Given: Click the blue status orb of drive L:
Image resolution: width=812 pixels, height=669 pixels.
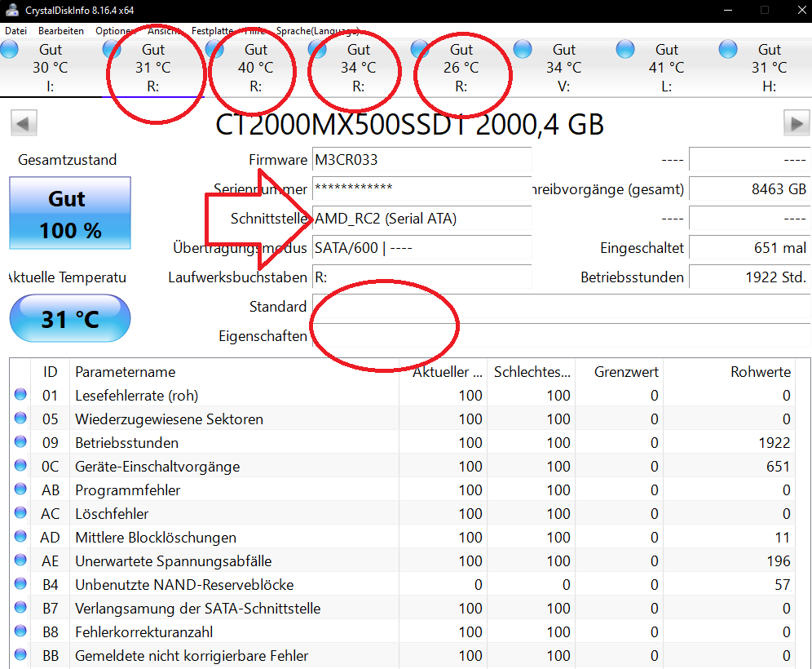Looking at the screenshot, I should pyautogui.click(x=625, y=49).
